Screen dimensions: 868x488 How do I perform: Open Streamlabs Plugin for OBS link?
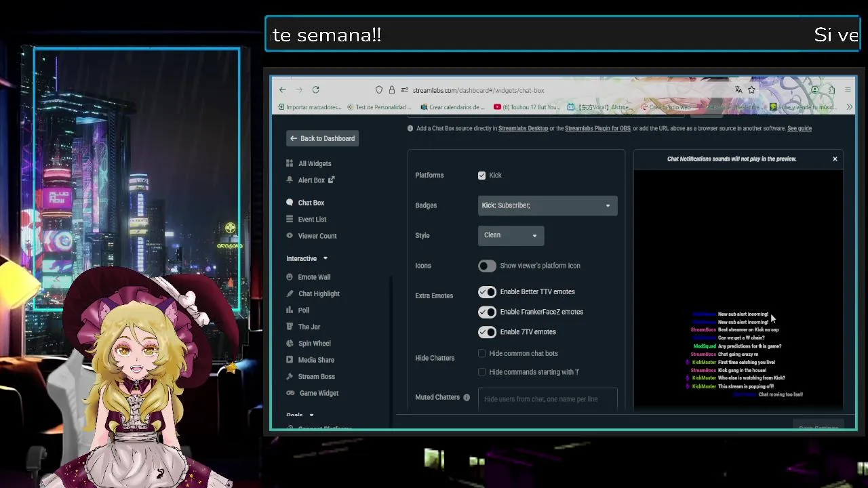[597, 128]
